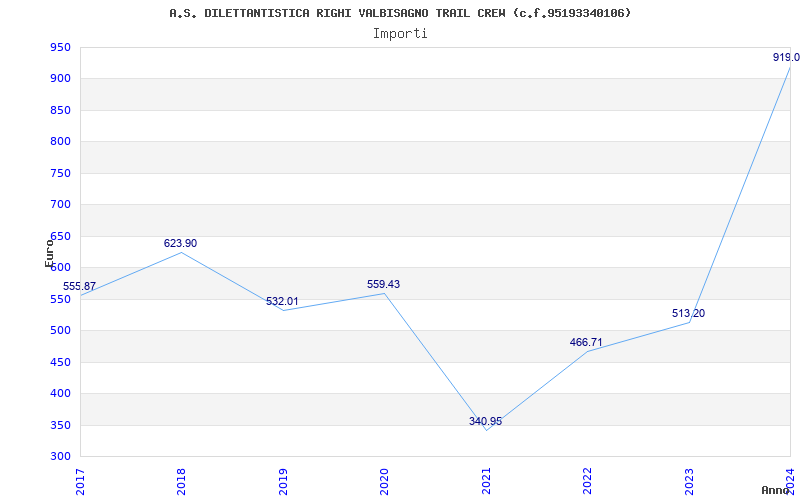The width and height of the screenshot is (800, 500).
Task: Click the 'Euro' y-axis title
Action: pyautogui.click(x=49, y=253)
